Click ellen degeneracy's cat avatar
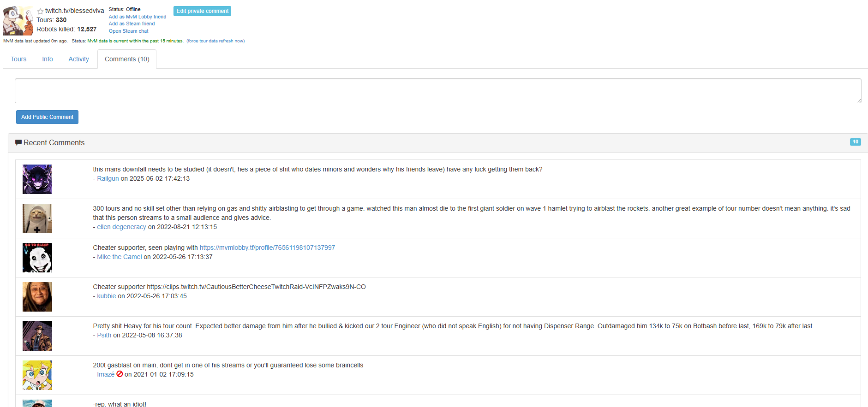The height and width of the screenshot is (407, 868). 37,218
